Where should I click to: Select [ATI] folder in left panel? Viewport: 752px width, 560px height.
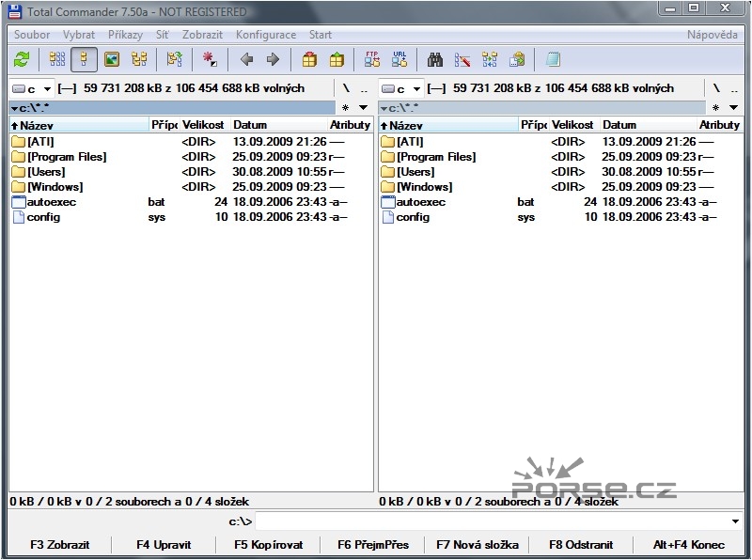(x=191, y=142)
